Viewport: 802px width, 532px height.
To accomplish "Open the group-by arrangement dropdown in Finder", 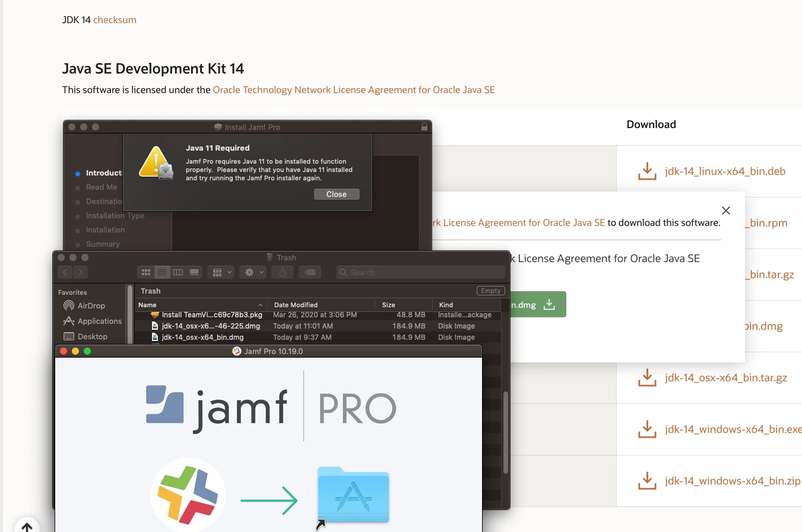I will pos(221,272).
